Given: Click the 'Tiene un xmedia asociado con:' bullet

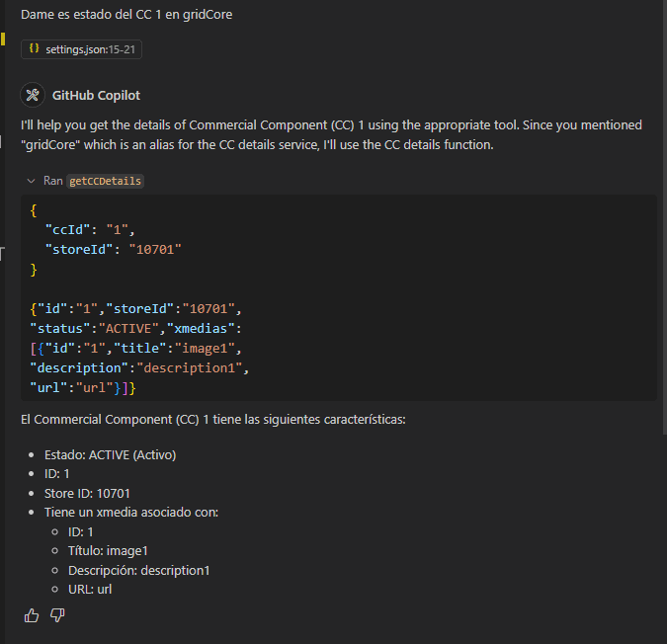Looking at the screenshot, I should pos(131,513).
